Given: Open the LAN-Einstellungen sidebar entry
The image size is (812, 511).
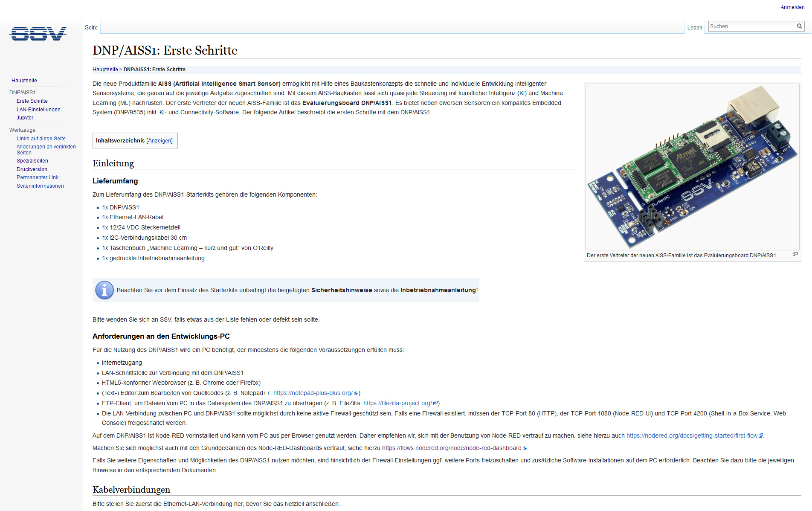Looking at the screenshot, I should [38, 109].
